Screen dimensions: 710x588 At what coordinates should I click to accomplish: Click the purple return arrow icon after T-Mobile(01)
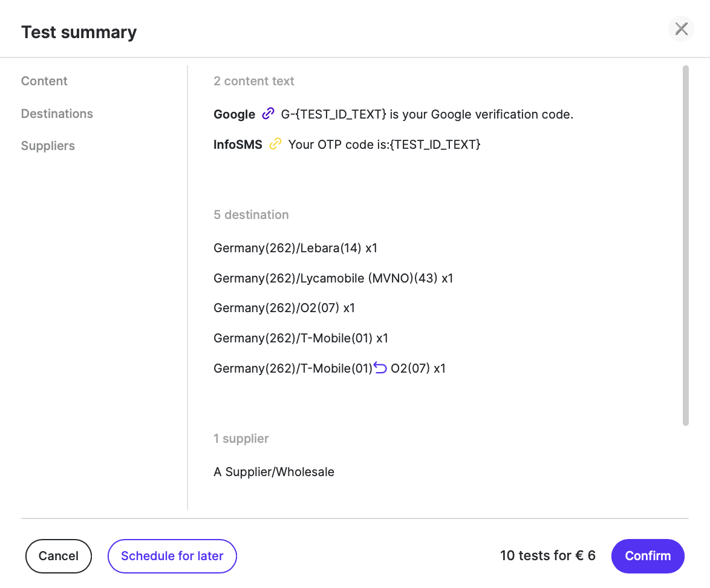tap(380, 368)
